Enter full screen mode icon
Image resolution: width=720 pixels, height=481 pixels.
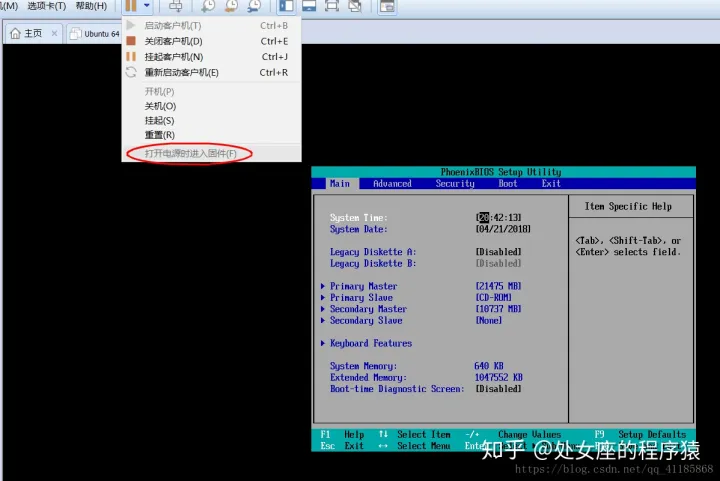tap(332, 6)
